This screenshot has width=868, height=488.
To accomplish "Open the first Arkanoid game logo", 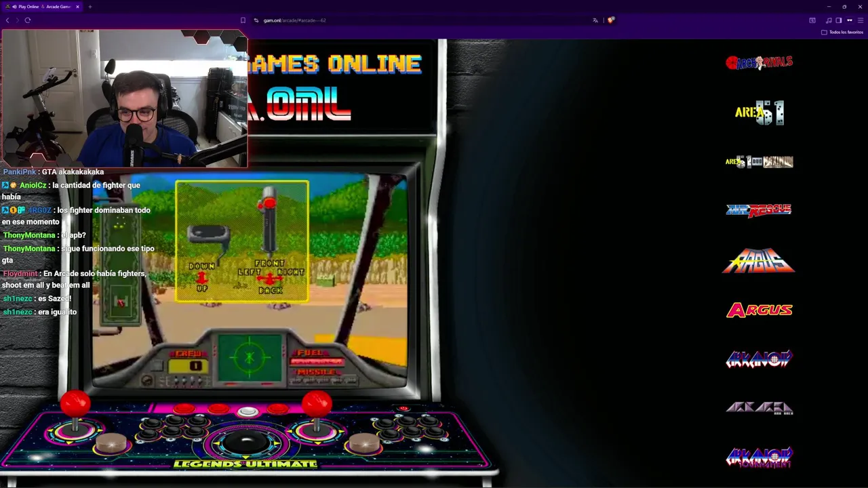I will [x=759, y=359].
